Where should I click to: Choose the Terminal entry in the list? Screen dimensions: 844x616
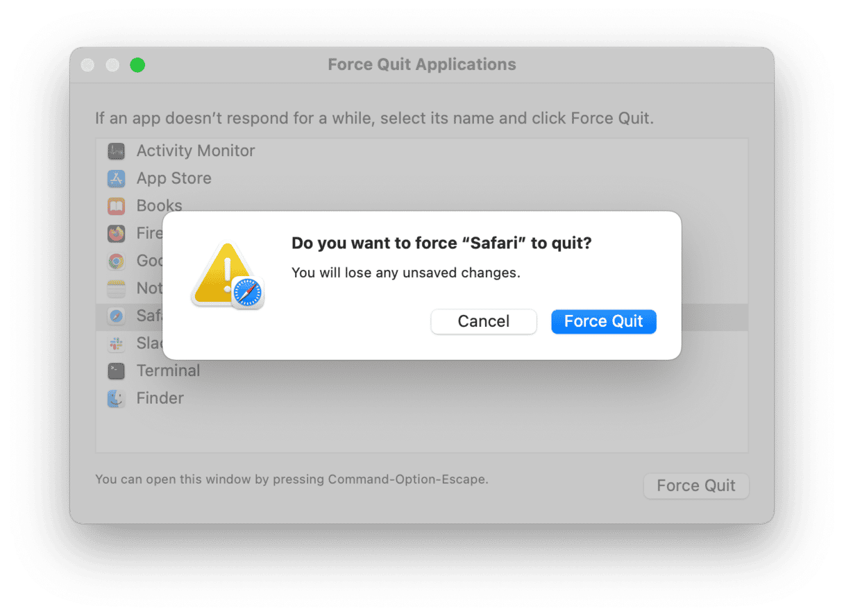pyautogui.click(x=422, y=371)
